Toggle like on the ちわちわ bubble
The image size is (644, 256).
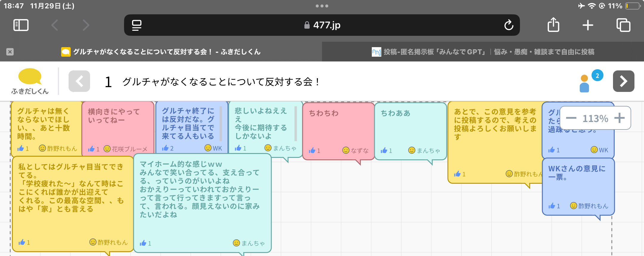pos(312,150)
